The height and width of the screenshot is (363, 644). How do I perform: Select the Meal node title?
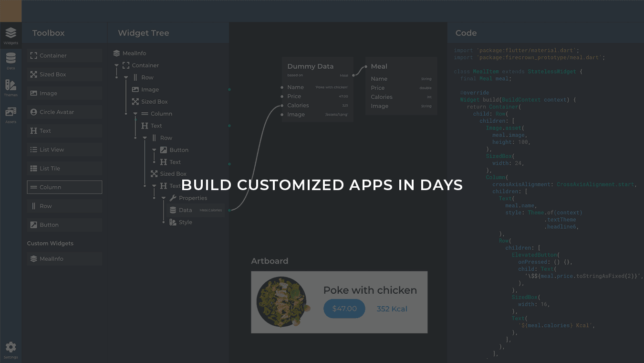pos(379,66)
